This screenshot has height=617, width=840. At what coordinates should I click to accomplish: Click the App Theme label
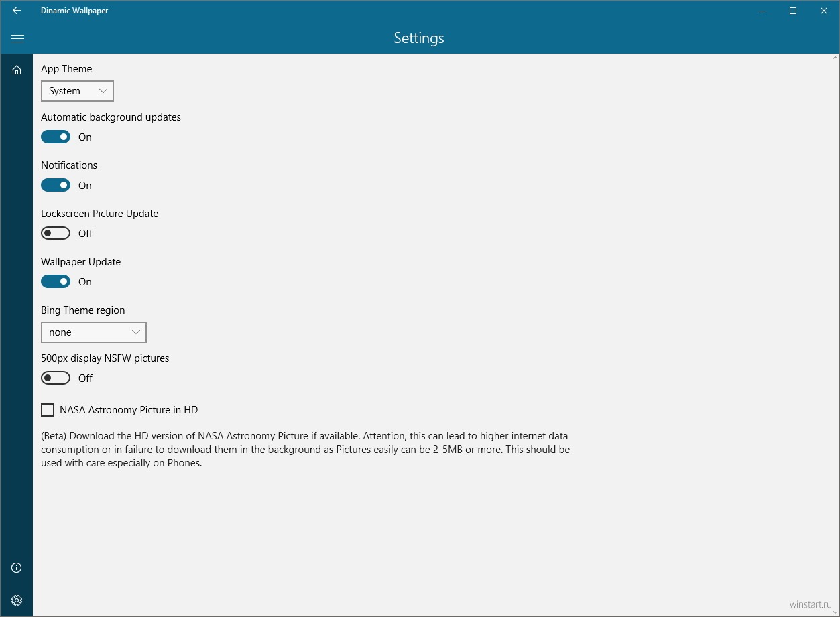(x=66, y=69)
